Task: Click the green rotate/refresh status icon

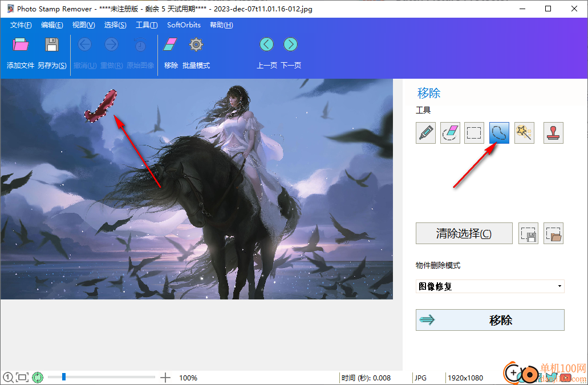Action: (x=38, y=378)
